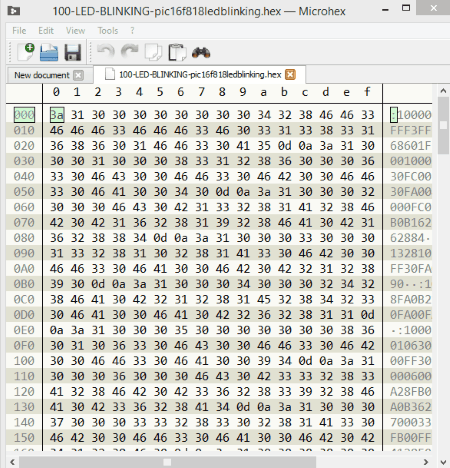
Task: Create a new document with the toolbar icon
Action: (x=26, y=52)
